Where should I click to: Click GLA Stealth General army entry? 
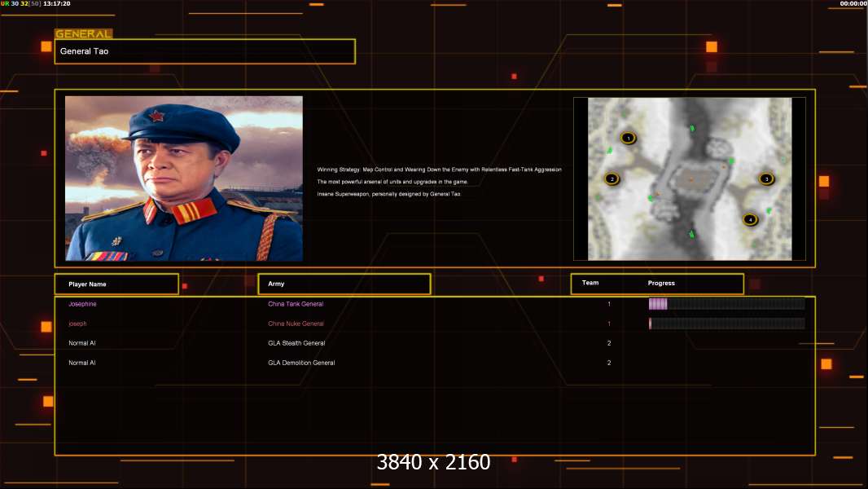[296, 343]
